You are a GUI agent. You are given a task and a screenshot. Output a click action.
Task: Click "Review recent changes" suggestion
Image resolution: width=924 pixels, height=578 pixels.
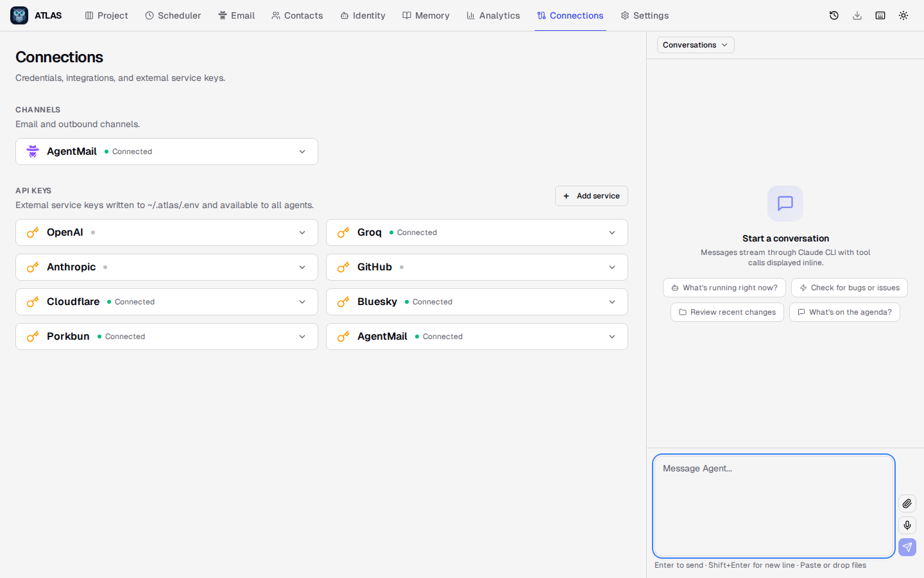click(x=727, y=312)
